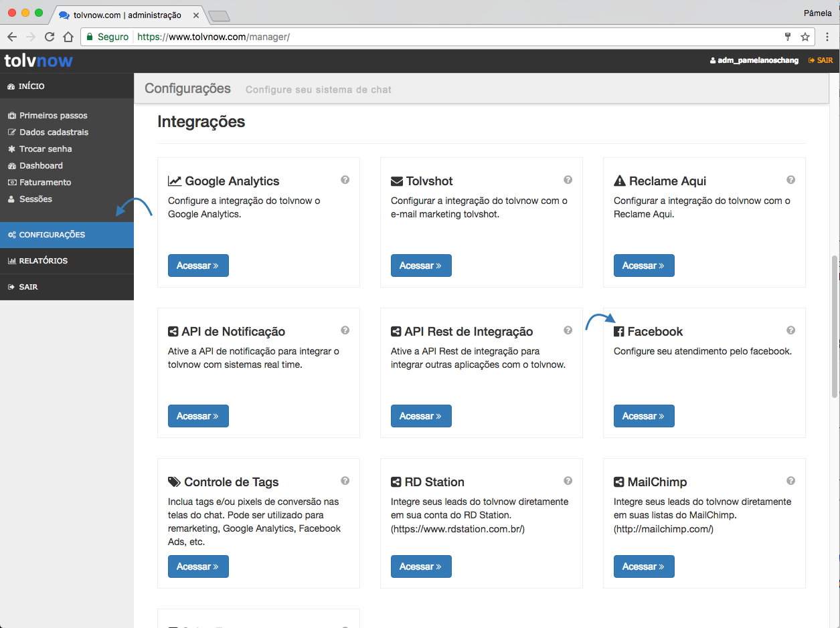
Task: Click the page vertical scrollbar thumb
Action: pyautogui.click(x=835, y=326)
